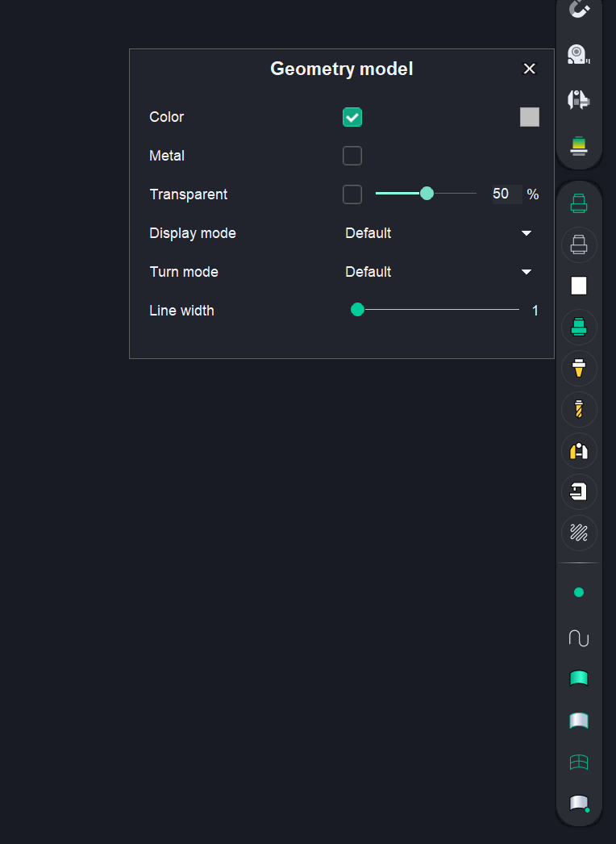Click the white square workpiece icon

tap(579, 286)
